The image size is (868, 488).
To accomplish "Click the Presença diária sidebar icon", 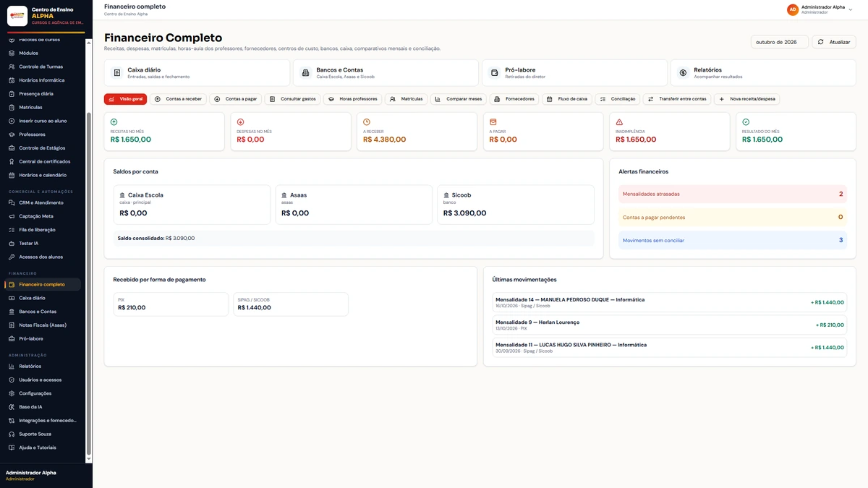I will (12, 94).
